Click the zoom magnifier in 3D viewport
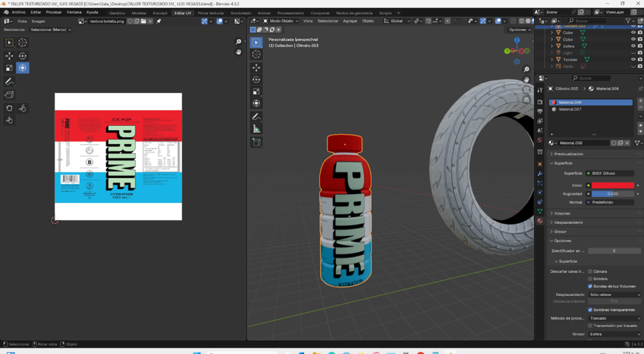Viewport: 644px width, 354px height. click(526, 69)
